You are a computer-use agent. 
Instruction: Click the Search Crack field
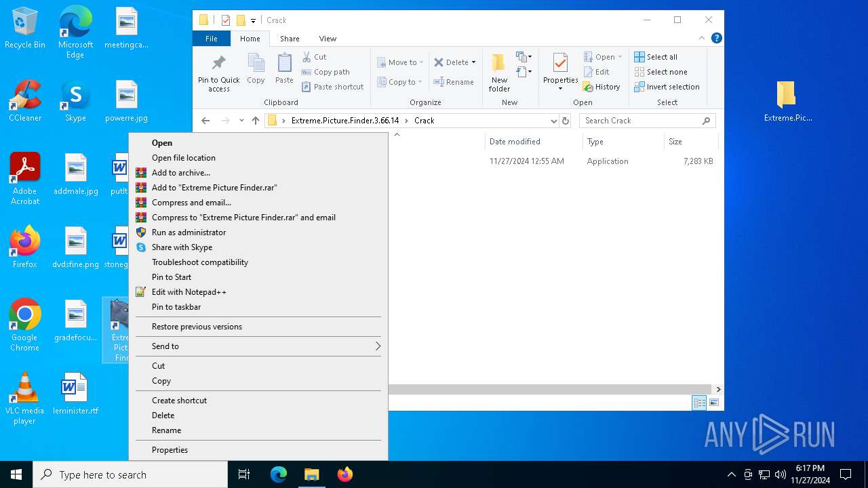click(x=648, y=121)
